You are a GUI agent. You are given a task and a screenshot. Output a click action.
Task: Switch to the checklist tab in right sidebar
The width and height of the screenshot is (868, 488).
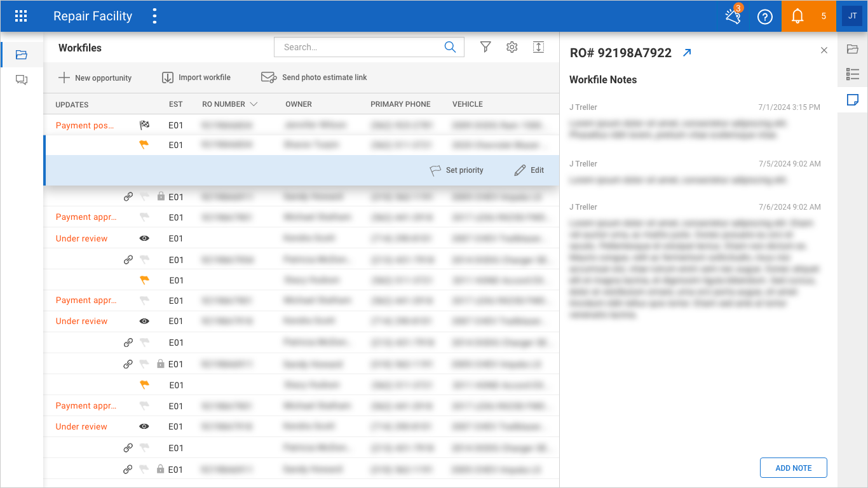[x=853, y=74]
